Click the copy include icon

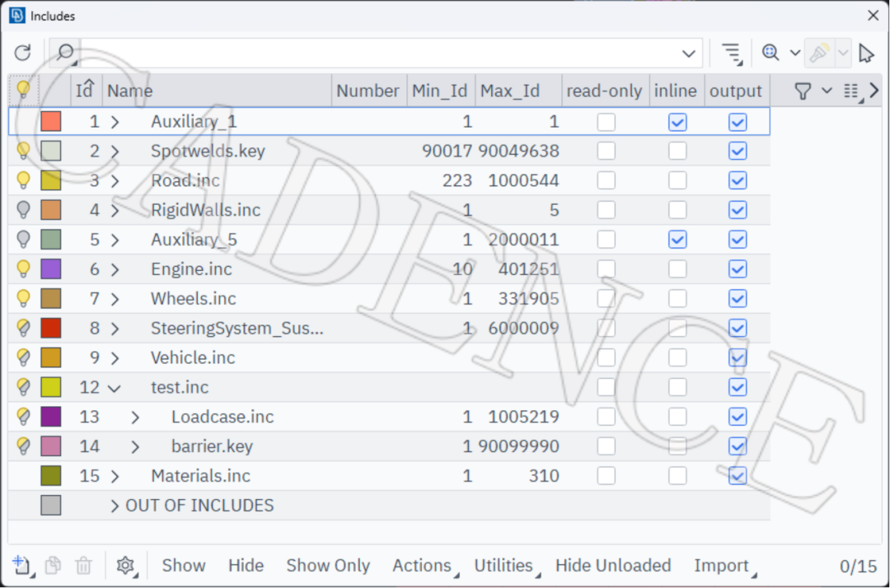point(53,565)
